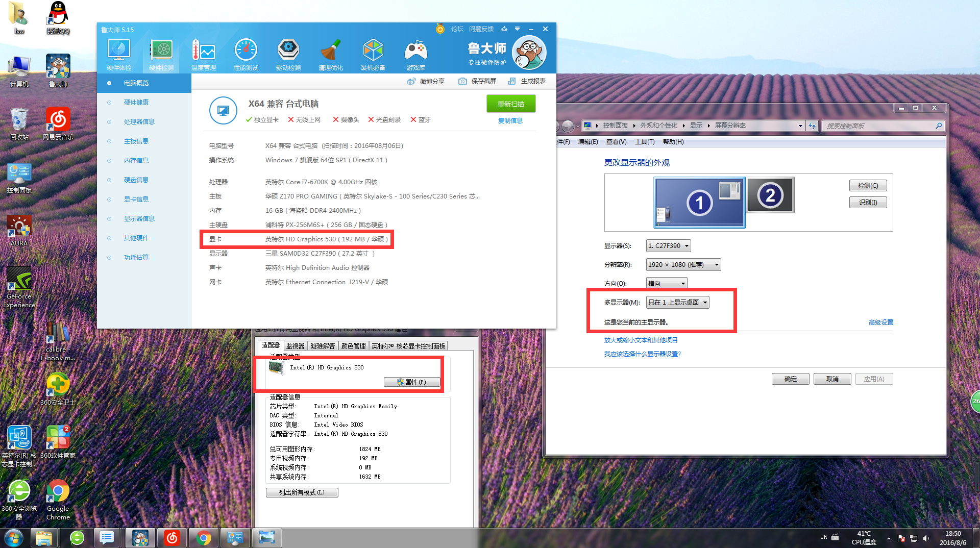Screen dimensions: 980x548
Task: Click 问题反馈 feedback link
Action: [481, 29]
